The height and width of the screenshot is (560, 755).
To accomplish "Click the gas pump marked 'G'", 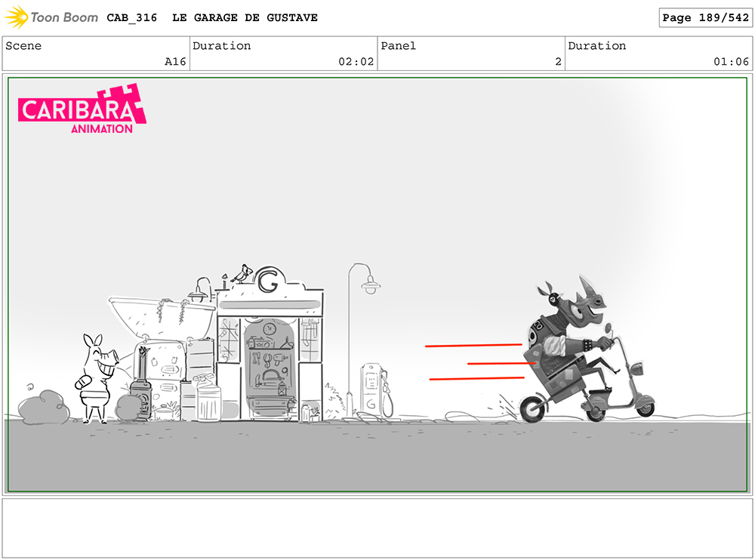I will (377, 390).
